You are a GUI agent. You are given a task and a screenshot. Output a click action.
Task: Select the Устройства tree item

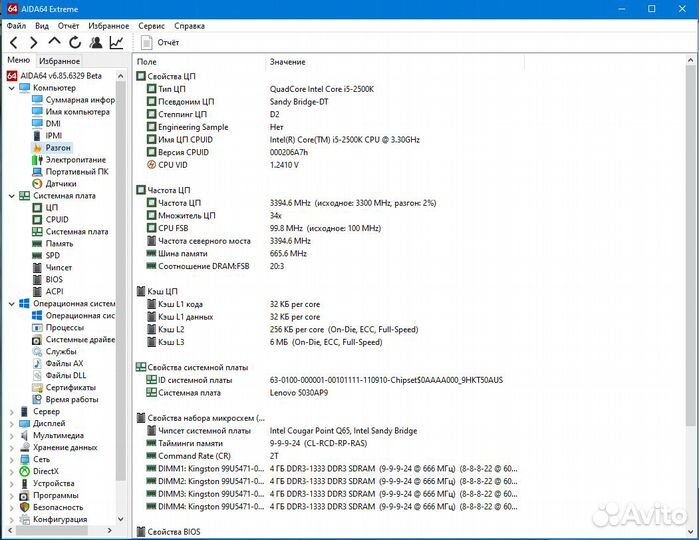pyautogui.click(x=47, y=483)
